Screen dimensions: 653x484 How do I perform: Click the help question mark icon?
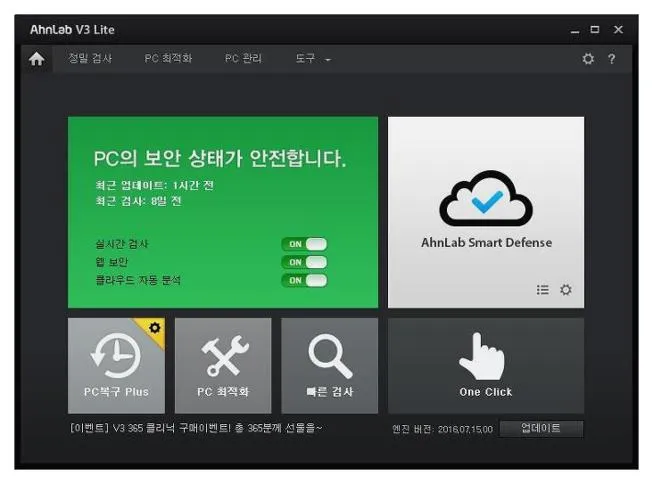[611, 59]
